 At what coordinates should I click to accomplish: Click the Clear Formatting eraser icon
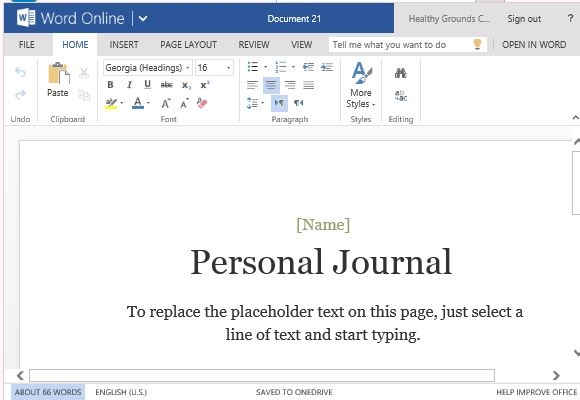202,103
